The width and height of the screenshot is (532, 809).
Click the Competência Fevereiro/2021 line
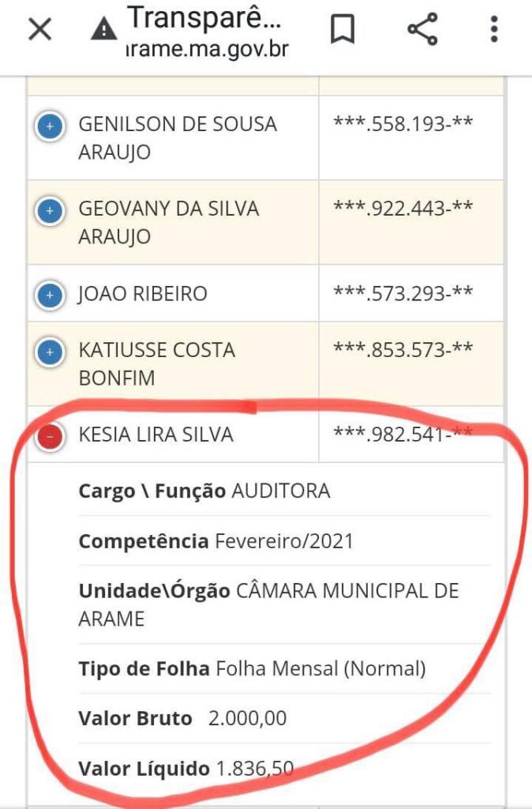point(216,542)
